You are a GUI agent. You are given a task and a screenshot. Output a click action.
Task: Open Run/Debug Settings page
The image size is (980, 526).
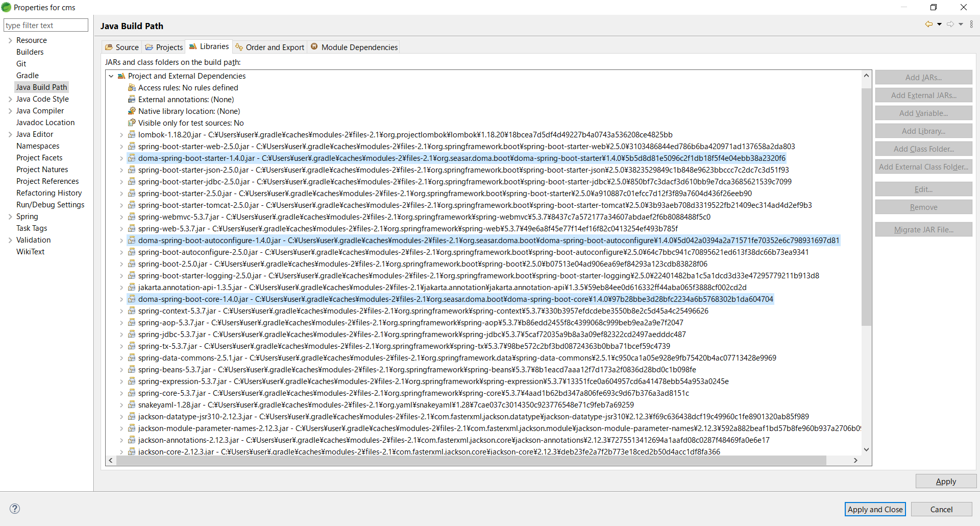(51, 205)
